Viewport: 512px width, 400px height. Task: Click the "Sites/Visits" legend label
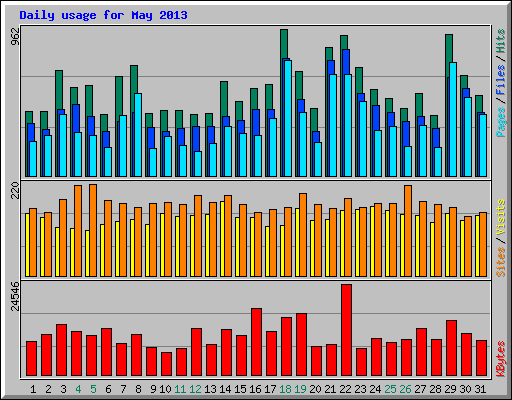501,238
